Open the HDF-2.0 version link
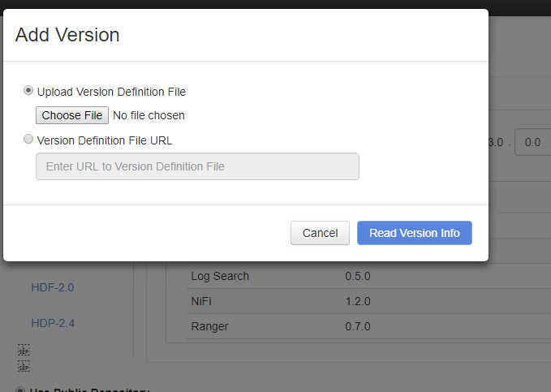The image size is (551, 392). 53,287
